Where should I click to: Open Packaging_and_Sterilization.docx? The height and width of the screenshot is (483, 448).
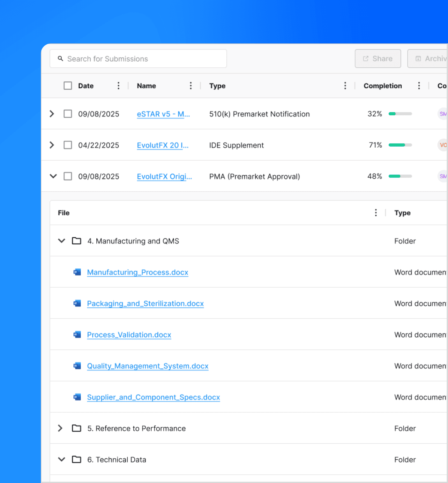[x=146, y=303]
